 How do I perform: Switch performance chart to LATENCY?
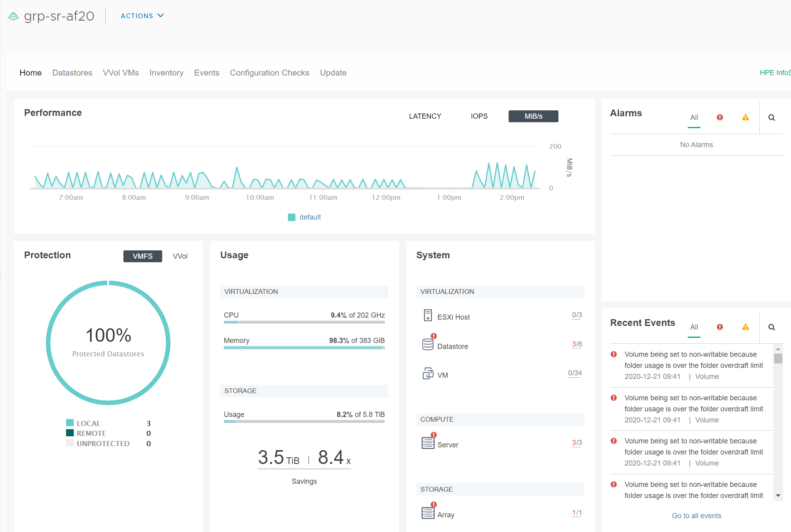tap(425, 116)
